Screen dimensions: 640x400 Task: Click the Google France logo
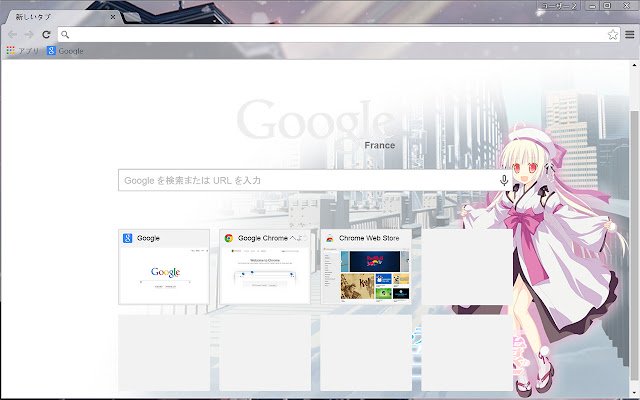316,123
